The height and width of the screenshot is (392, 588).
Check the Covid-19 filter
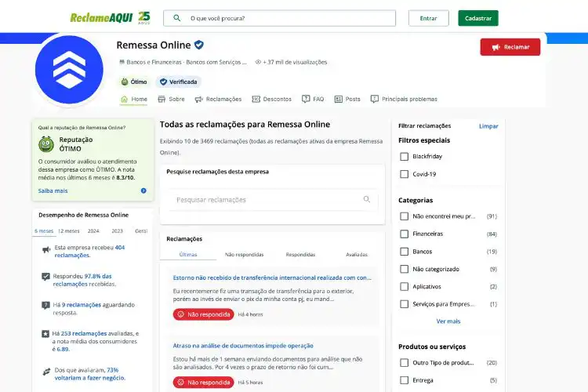pyautogui.click(x=405, y=174)
